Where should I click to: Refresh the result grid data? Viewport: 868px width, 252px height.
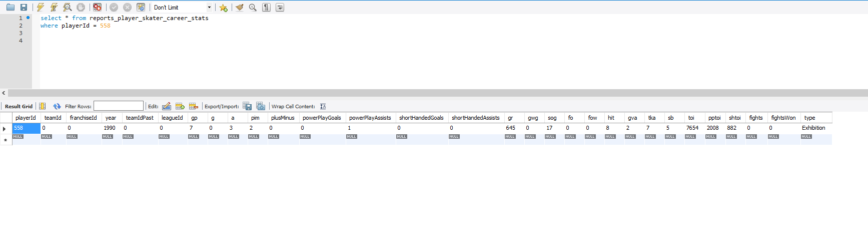(57, 106)
